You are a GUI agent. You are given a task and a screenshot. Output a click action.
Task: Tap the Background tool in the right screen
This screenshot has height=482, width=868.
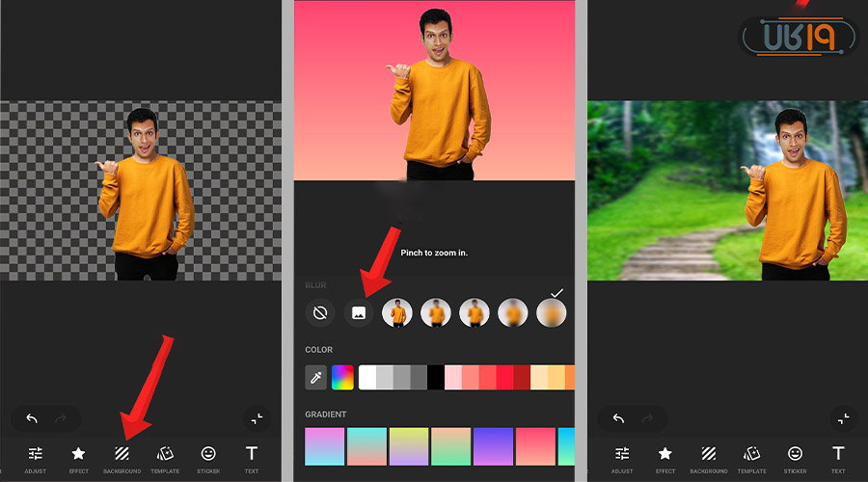coord(709,456)
